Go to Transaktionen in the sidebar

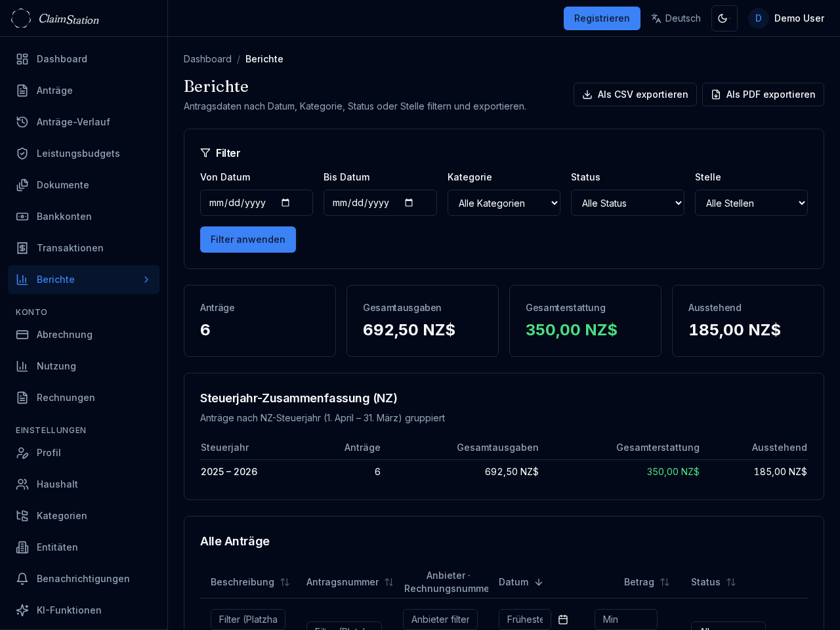[x=70, y=248]
